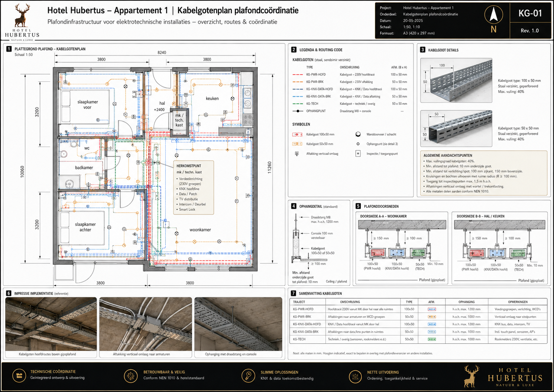Click the OPHANGING column header in the summary table

coord(466,302)
